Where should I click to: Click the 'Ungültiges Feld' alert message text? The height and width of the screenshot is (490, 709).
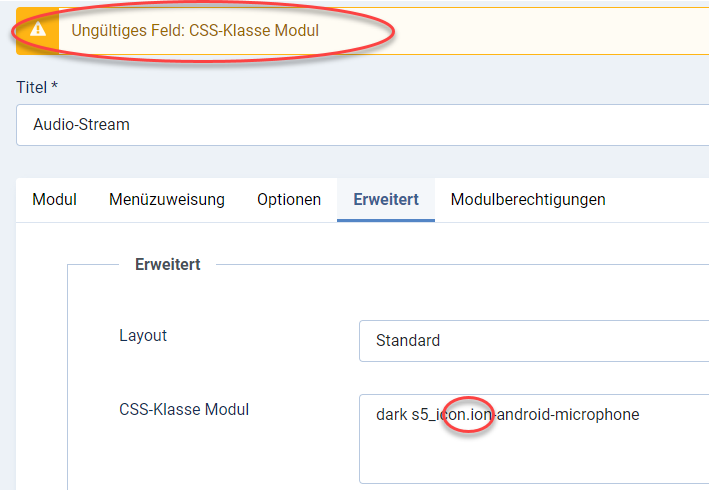pos(195,30)
